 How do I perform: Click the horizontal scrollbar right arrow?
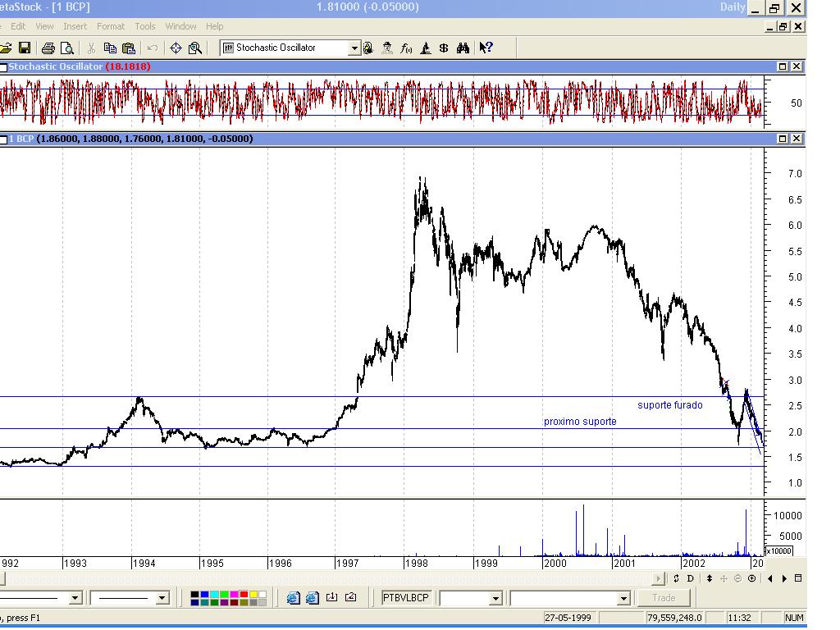659,578
